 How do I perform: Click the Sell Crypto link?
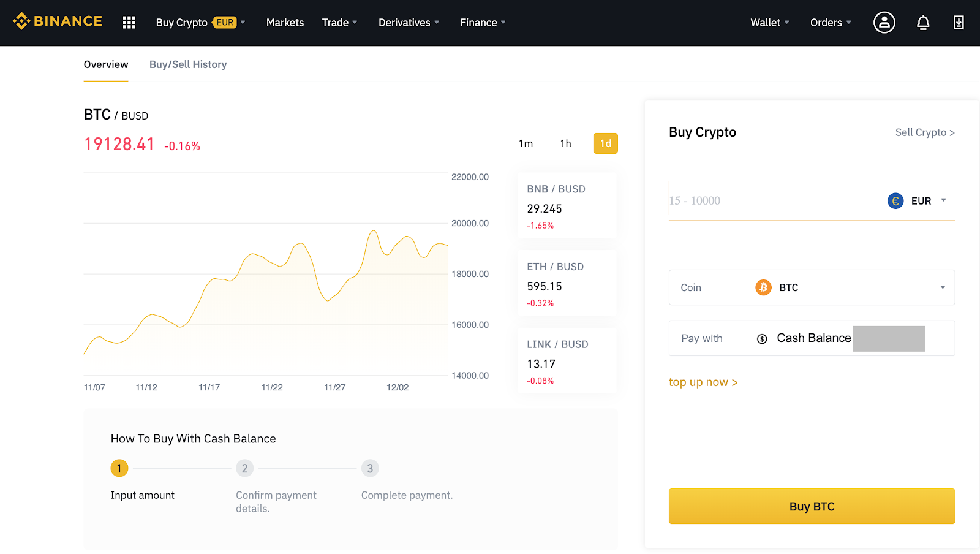point(925,132)
